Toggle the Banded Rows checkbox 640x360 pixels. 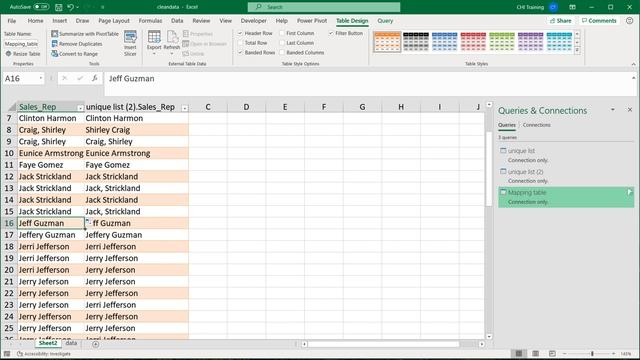[x=240, y=53]
